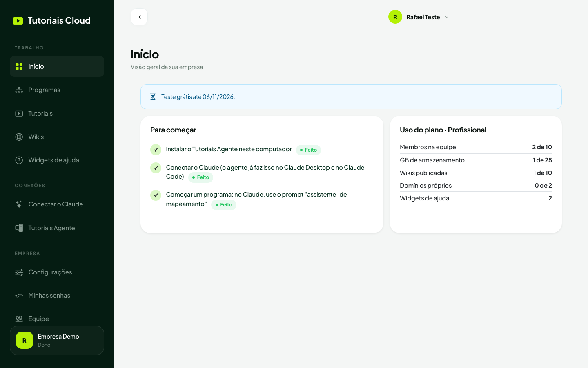Click the Tutoriais Agente device icon
This screenshot has width=588, height=368.
tap(19, 228)
